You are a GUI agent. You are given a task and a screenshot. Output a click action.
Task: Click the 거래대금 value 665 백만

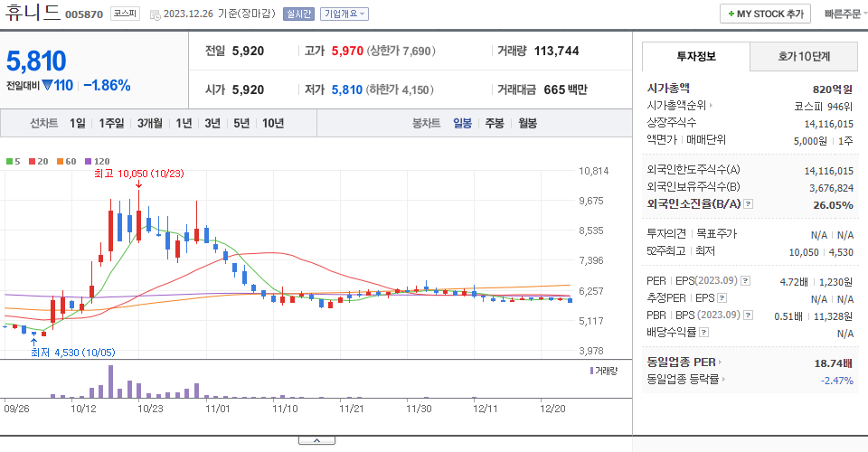565,89
